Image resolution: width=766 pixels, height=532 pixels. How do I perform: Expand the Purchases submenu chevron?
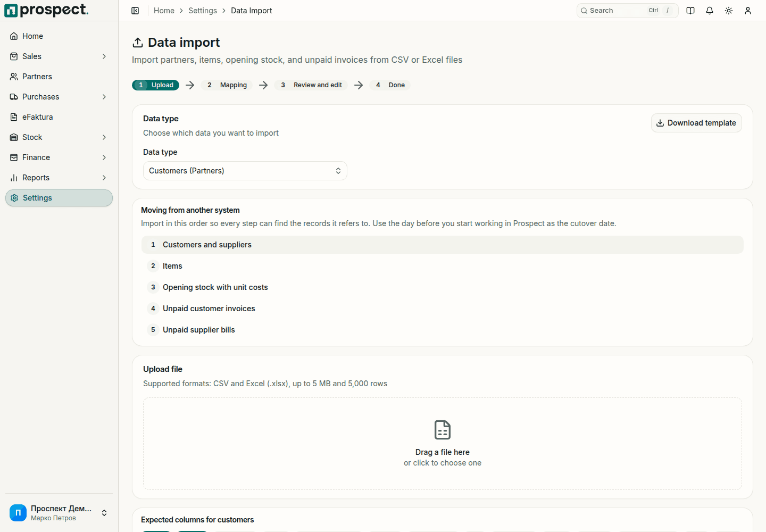104,97
